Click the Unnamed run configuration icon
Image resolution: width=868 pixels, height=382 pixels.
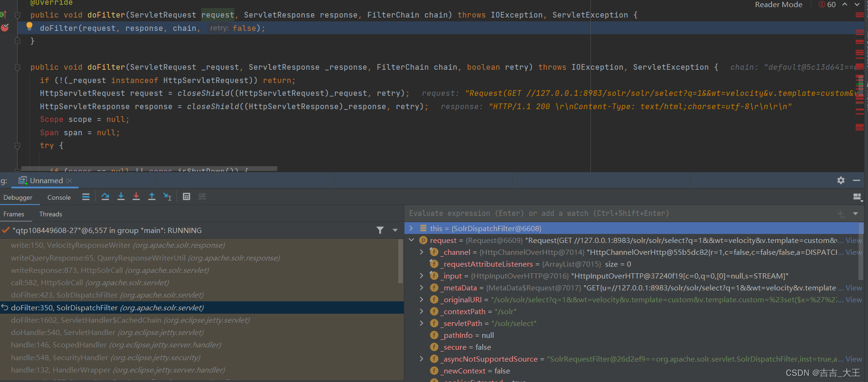click(x=23, y=180)
